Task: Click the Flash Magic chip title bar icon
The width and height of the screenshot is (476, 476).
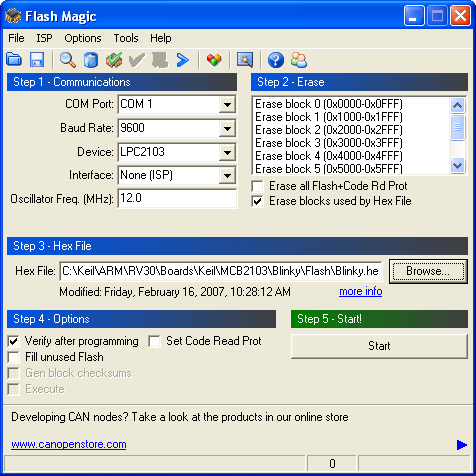Action: [13, 16]
